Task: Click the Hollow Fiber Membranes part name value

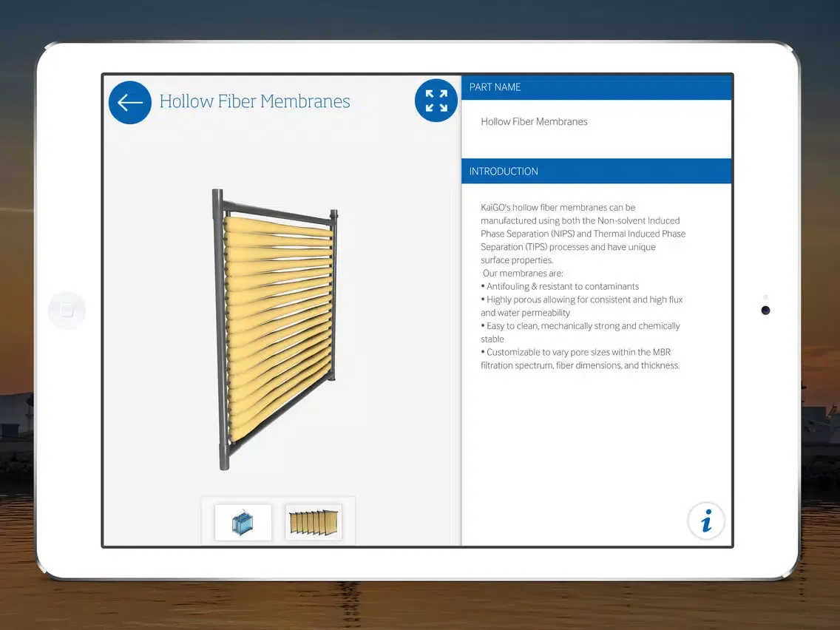Action: click(x=534, y=122)
